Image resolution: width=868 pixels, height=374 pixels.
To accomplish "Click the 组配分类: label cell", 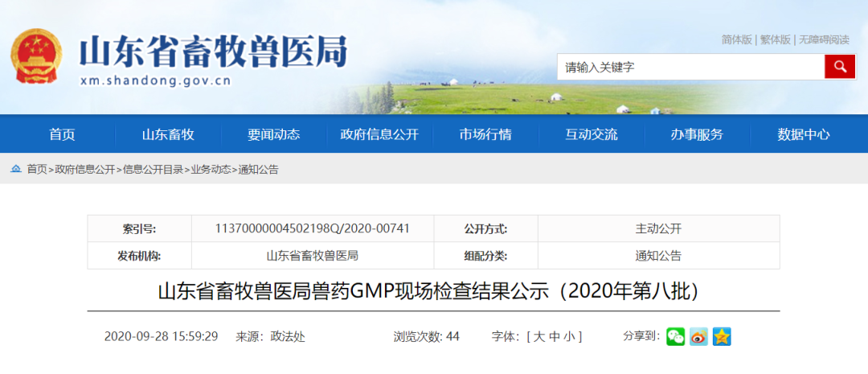I will point(485,256).
